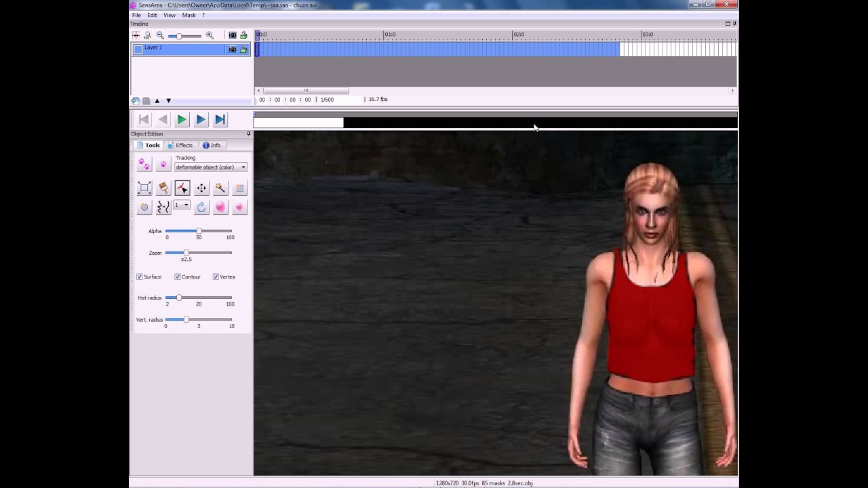Select the vertex edit arrow tool
Viewport: 868px width, 488px height.
point(182,188)
